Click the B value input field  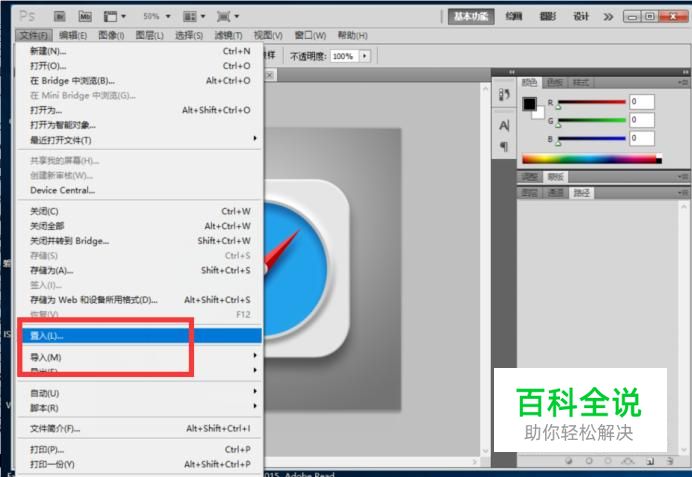click(x=642, y=138)
